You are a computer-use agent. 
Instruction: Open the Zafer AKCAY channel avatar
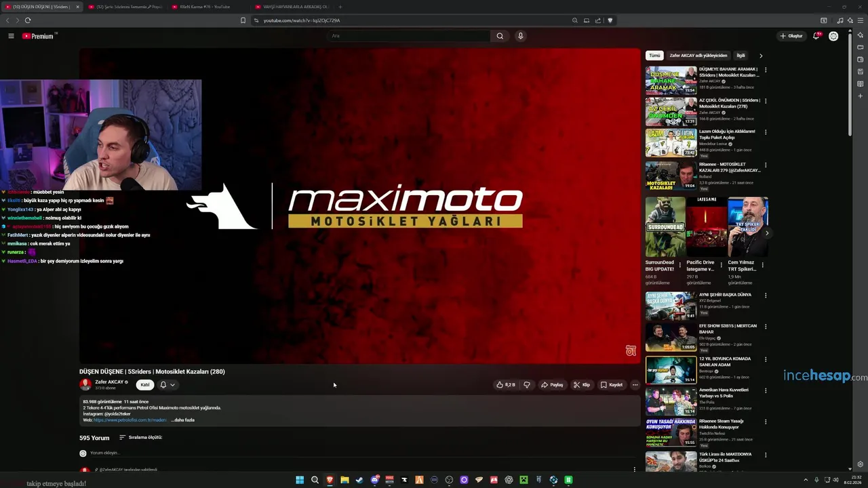pyautogui.click(x=85, y=384)
